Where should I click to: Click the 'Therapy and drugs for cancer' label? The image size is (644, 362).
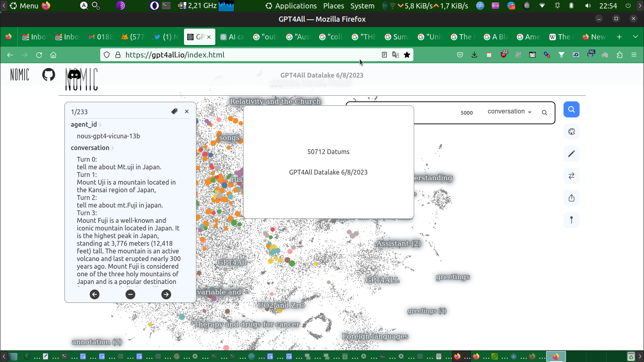(x=247, y=324)
